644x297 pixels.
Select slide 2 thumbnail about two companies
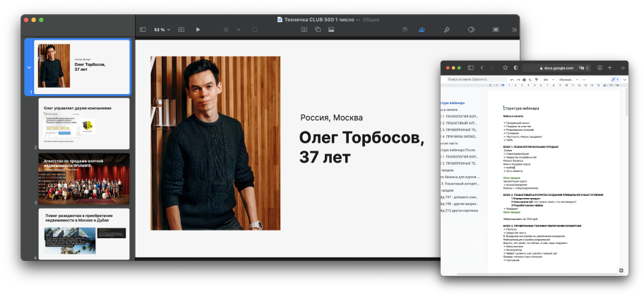pyautogui.click(x=84, y=124)
